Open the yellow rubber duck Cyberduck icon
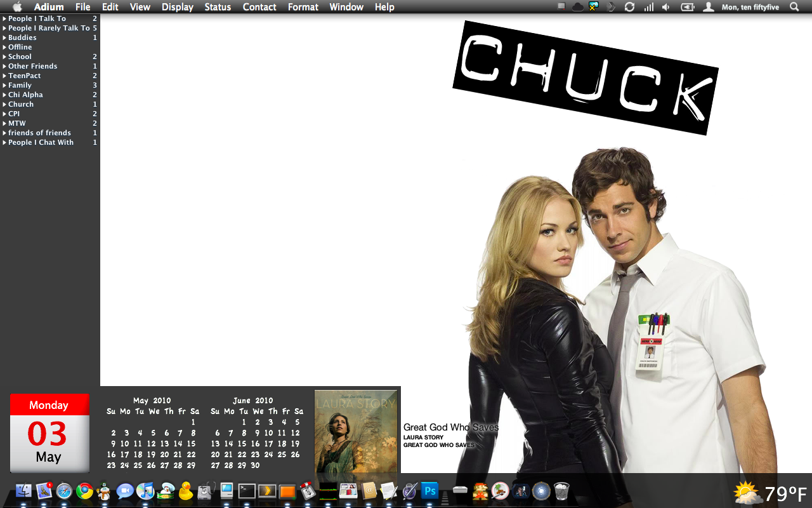812x508 pixels. point(186,491)
